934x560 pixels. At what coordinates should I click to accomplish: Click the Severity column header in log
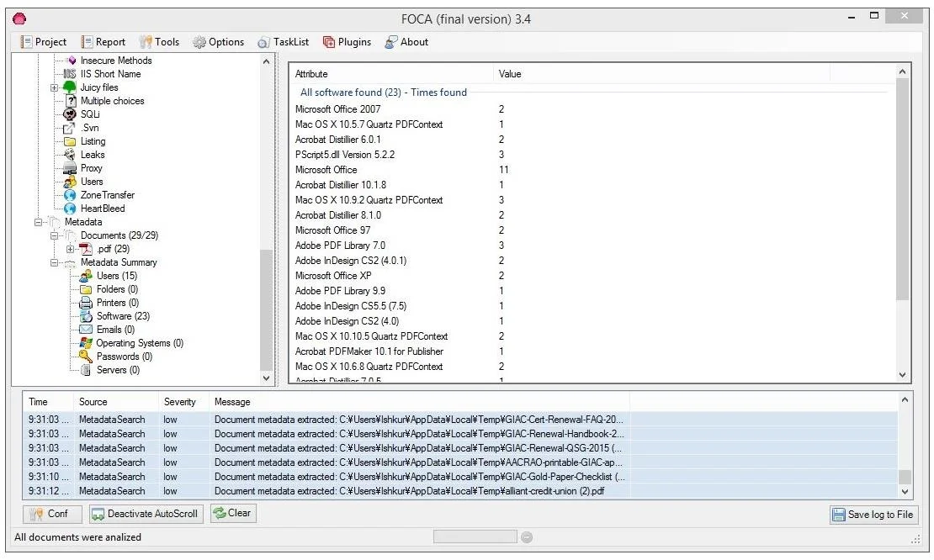pos(184,402)
